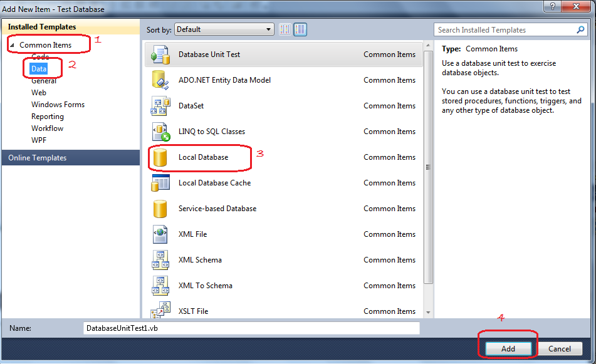The height and width of the screenshot is (364, 596).
Task: Click the XML File template icon
Action: [x=160, y=234]
